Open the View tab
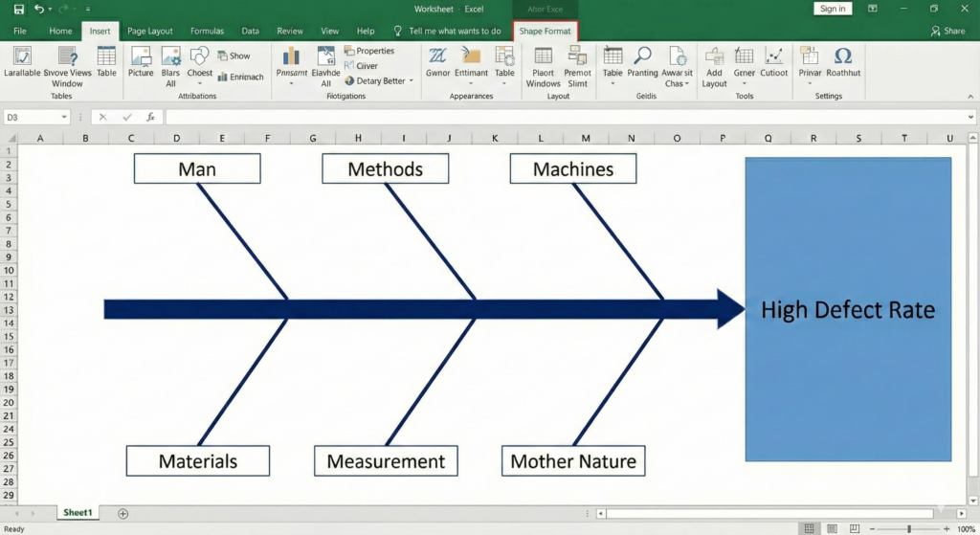The width and height of the screenshot is (980, 535). [329, 31]
